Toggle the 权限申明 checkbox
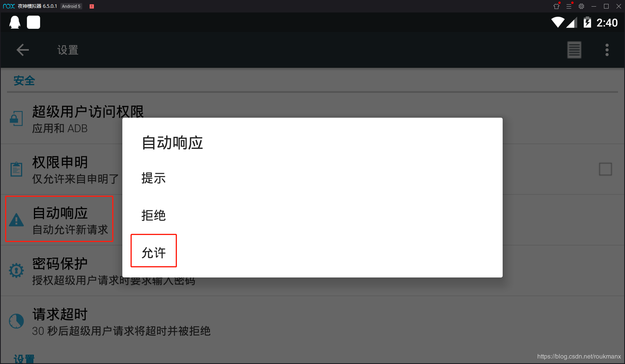Image resolution: width=625 pixels, height=364 pixels. pyautogui.click(x=605, y=169)
